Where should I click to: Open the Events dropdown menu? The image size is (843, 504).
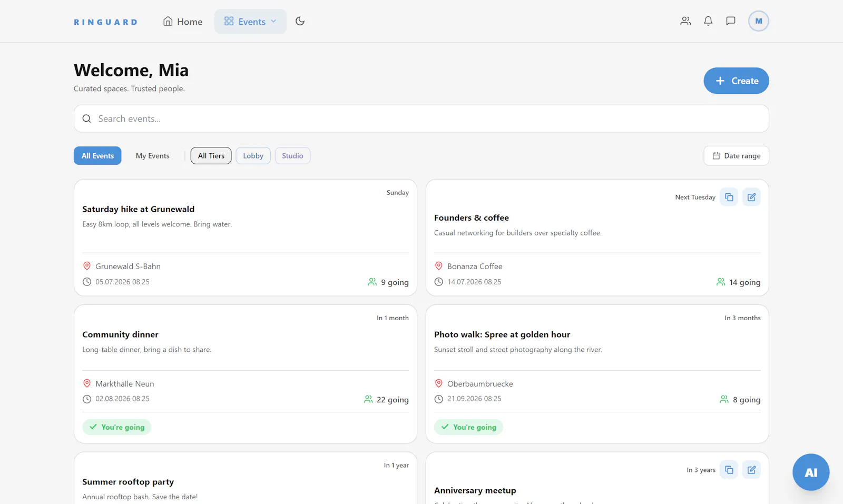click(250, 22)
